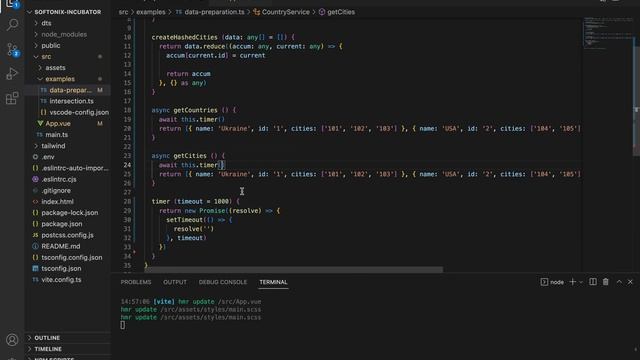Open data-preparation.ts file in explorer
This screenshot has width=640, height=360.
(71, 90)
